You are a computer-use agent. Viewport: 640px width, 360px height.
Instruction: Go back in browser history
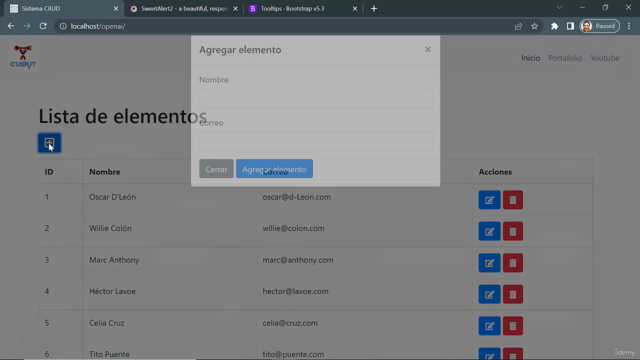click(11, 26)
